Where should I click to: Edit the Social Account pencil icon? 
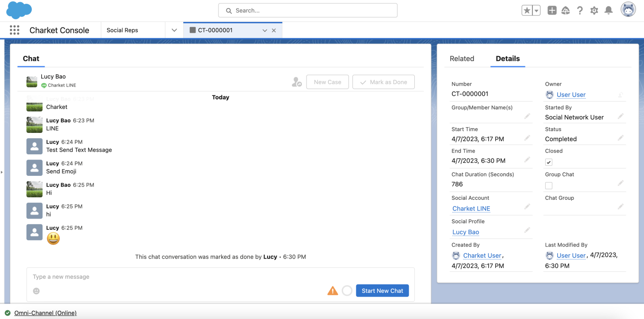pyautogui.click(x=527, y=207)
